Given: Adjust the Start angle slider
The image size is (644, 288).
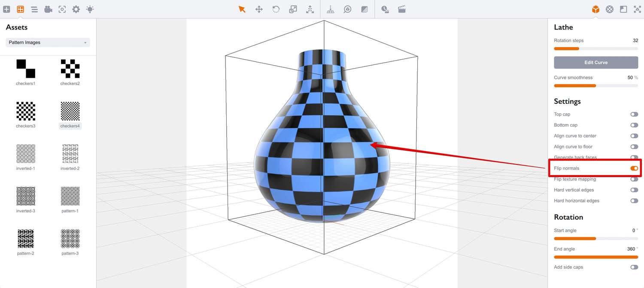Looking at the screenshot, I should pos(596,239).
